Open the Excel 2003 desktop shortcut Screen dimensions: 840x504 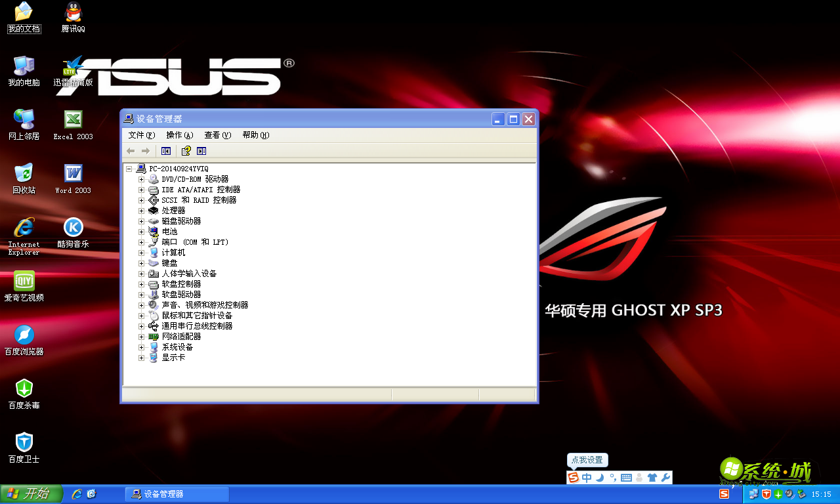coord(73,125)
